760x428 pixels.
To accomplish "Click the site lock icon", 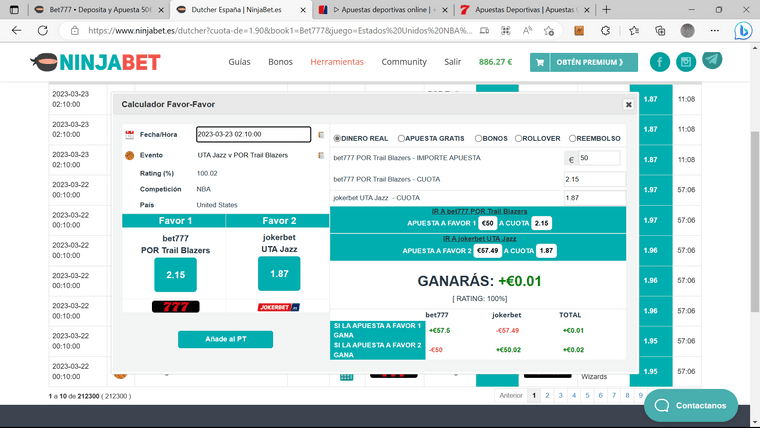I will [x=75, y=31].
